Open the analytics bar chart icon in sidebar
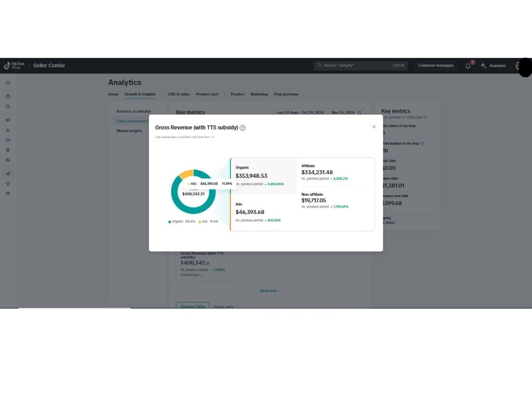Image resolution: width=532 pixels, height=399 pixels. 8,173
